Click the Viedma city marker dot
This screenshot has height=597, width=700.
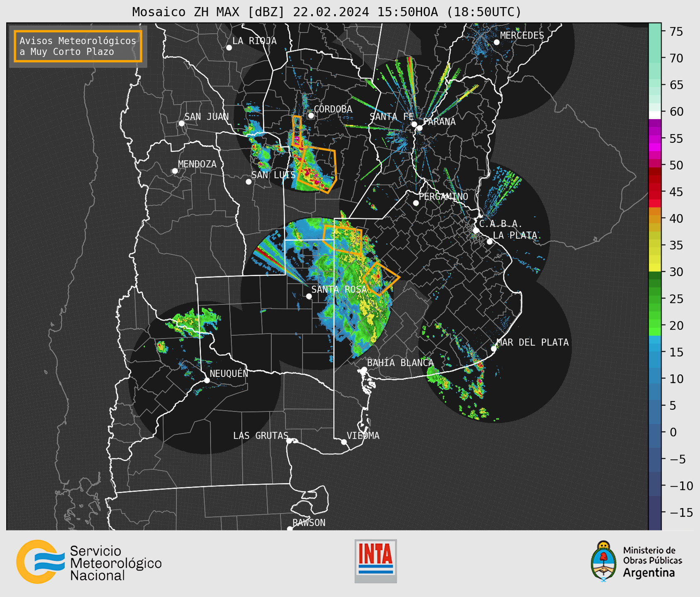coord(344,442)
